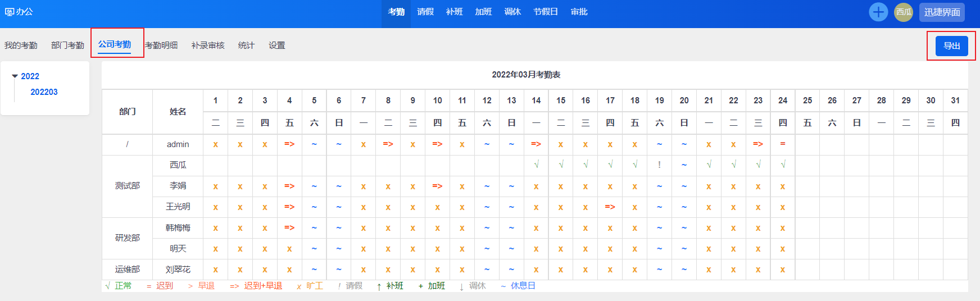Switch to 我的考勤 tab
The width and height of the screenshot is (980, 301).
(21, 45)
